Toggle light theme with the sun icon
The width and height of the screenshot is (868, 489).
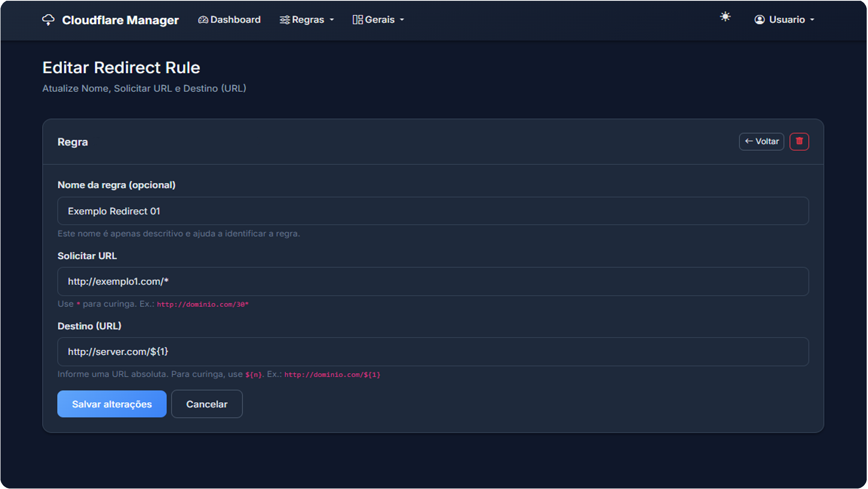725,17
